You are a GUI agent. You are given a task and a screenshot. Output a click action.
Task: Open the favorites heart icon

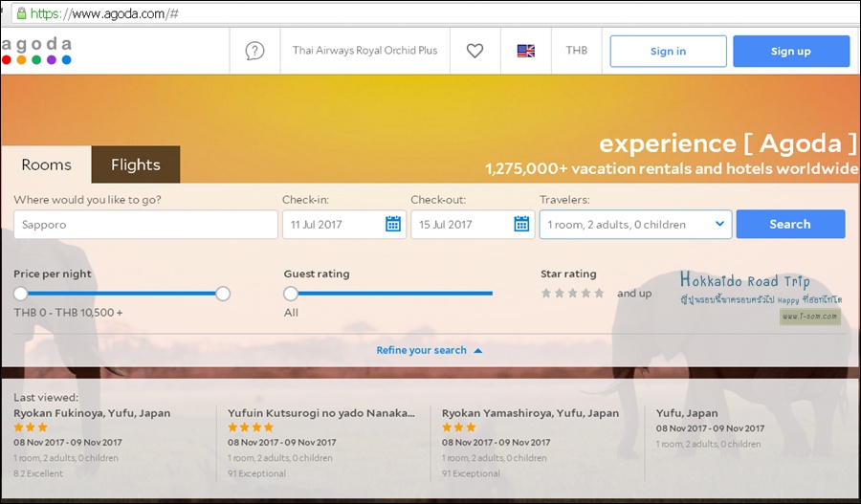coord(475,51)
